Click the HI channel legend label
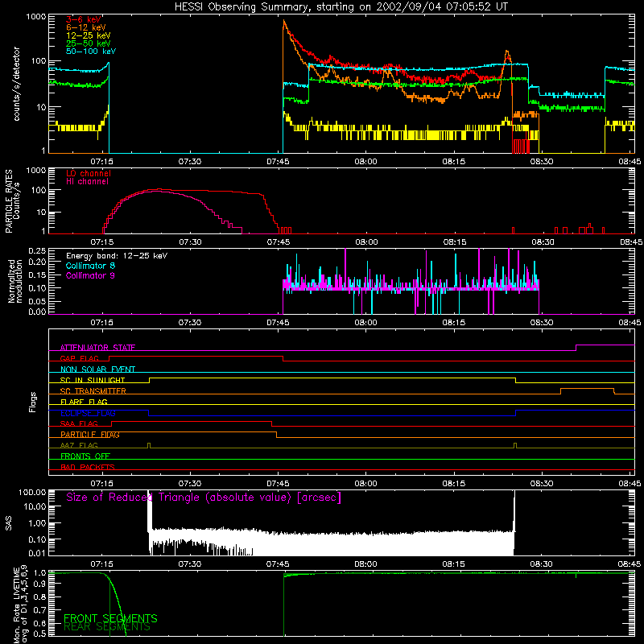 click(87, 182)
